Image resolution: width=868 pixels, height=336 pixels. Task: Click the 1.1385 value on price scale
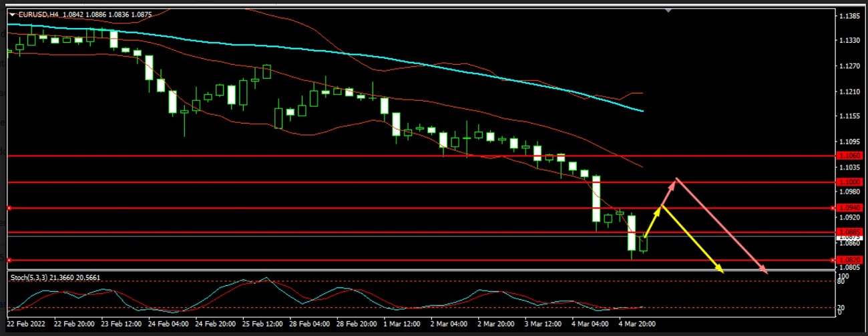click(x=850, y=15)
